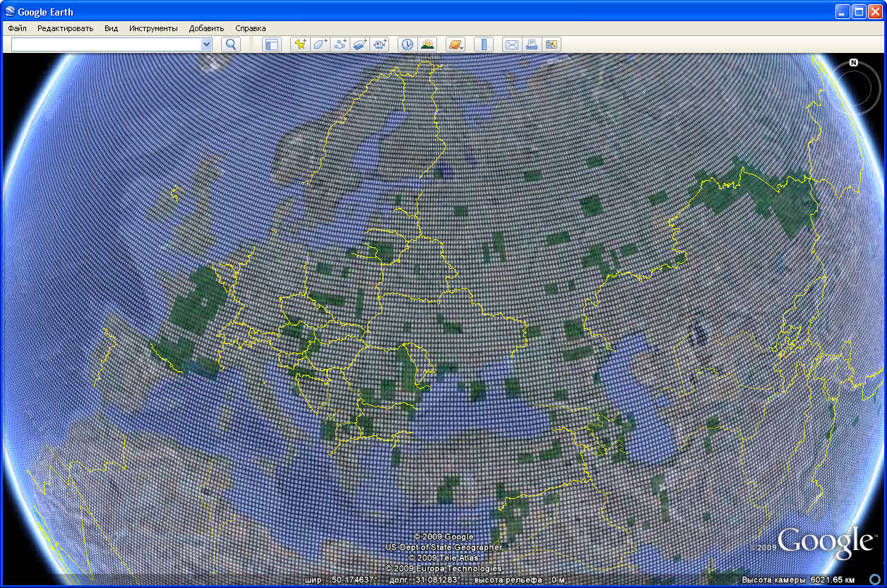Toggle the sidebar panel visibility

pyautogui.click(x=272, y=44)
